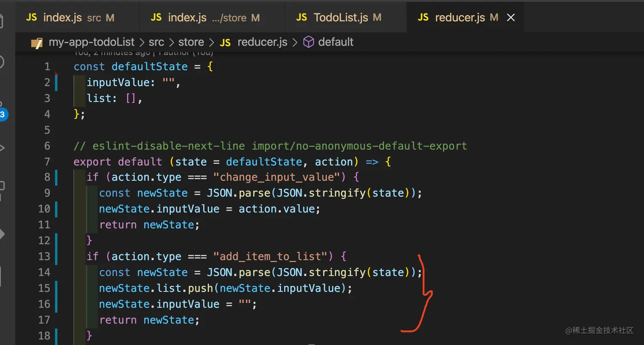Click the export default arrow function line

click(x=232, y=162)
